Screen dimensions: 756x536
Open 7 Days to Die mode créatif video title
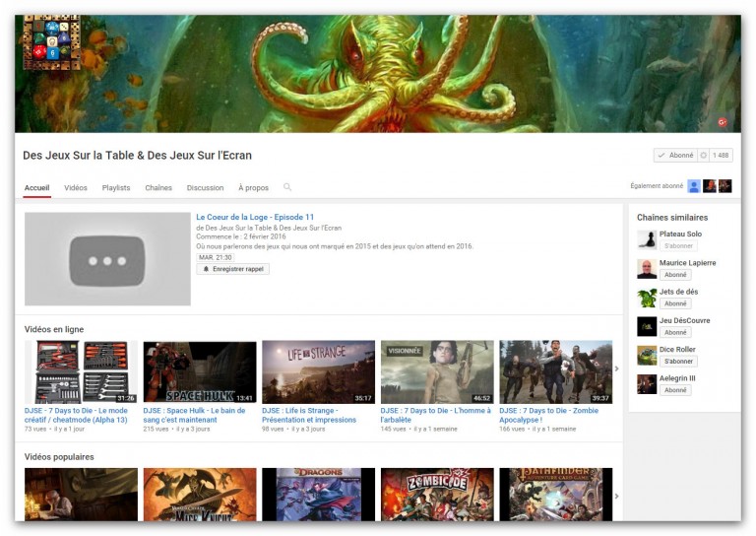point(76,416)
